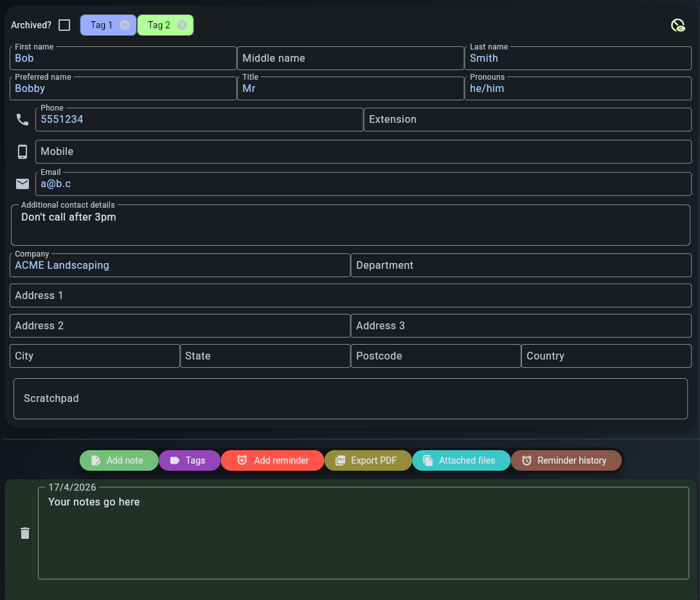
Task: Focus the Middle name field
Action: click(x=350, y=58)
